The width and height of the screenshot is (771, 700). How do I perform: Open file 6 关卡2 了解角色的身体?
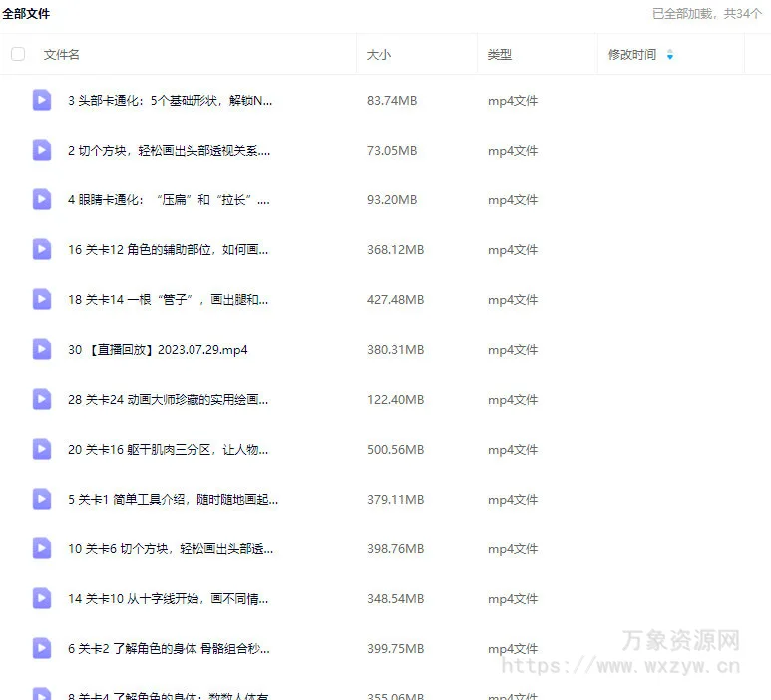coord(169,649)
